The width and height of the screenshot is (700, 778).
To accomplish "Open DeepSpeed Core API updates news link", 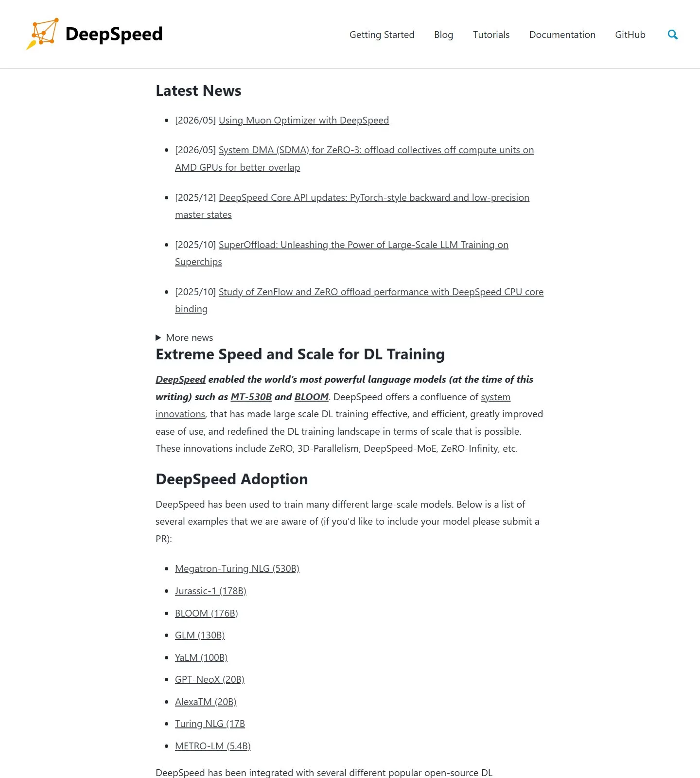I will (352, 206).
